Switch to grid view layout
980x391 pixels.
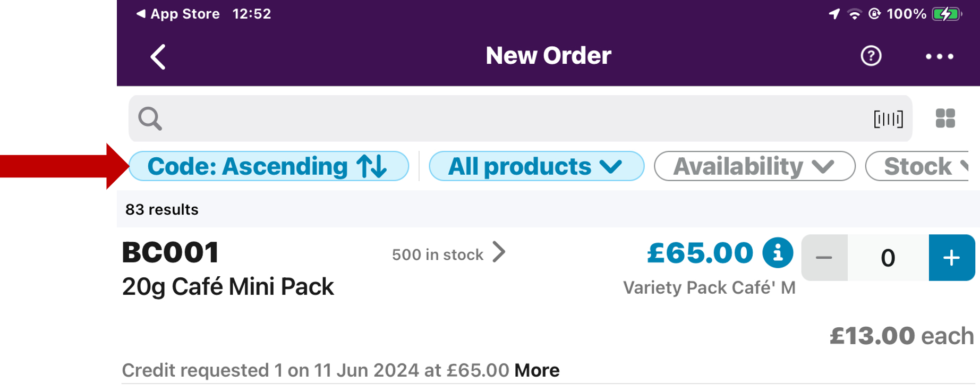(945, 118)
